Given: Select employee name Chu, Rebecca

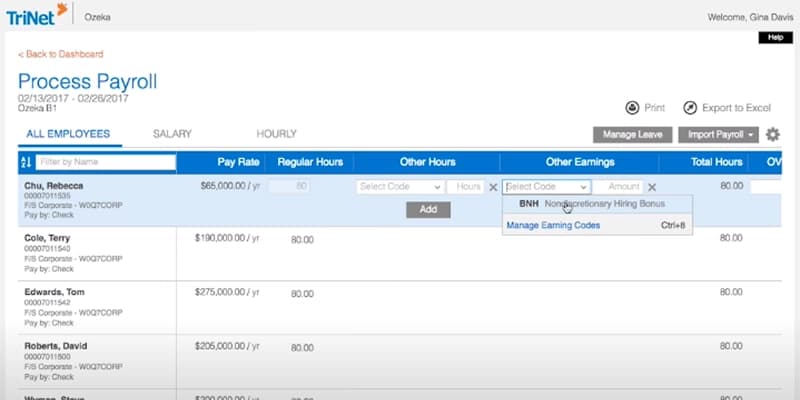Looking at the screenshot, I should [x=54, y=186].
